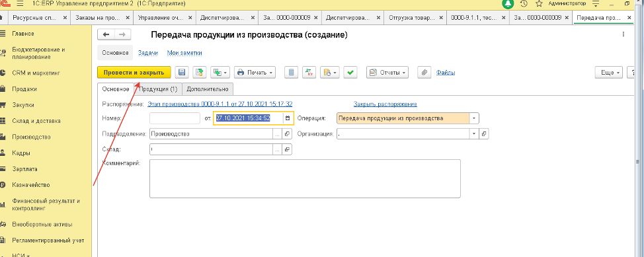Open favorites with the star icon
The width and height of the screenshot is (644, 257).
click(539, 4)
